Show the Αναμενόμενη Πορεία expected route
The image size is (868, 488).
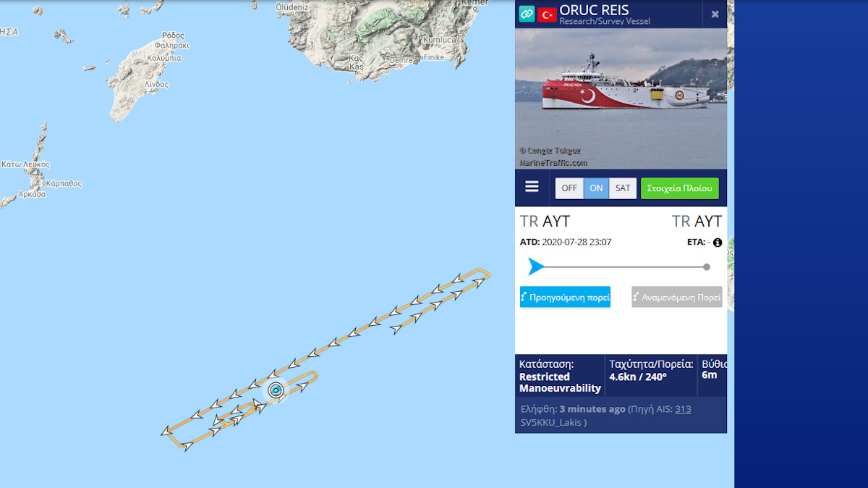676,297
